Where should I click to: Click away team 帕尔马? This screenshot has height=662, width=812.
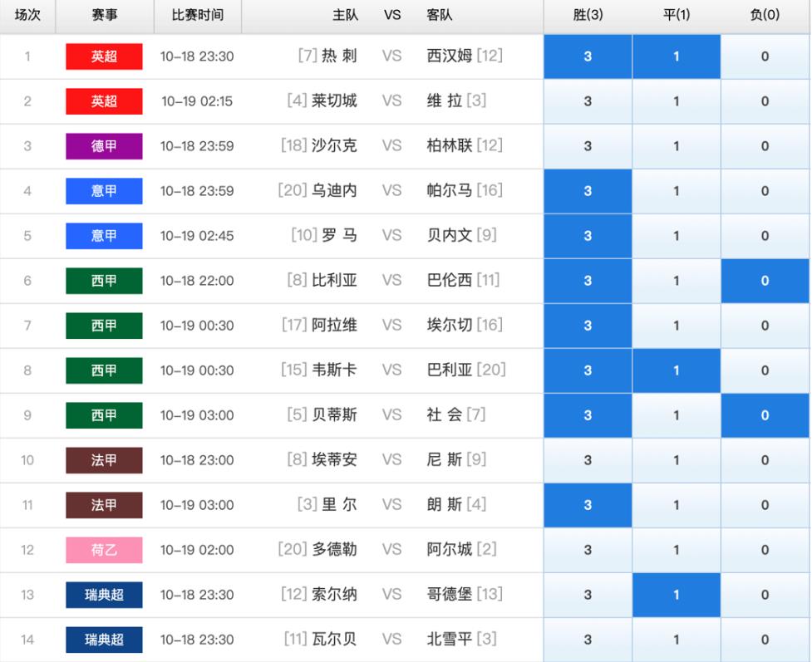click(449, 190)
